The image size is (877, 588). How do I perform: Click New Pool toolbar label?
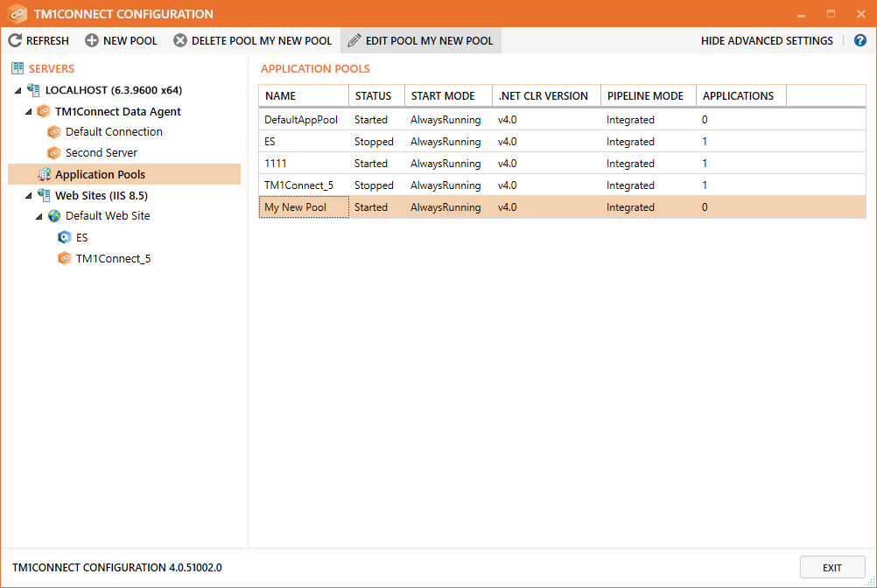(130, 41)
